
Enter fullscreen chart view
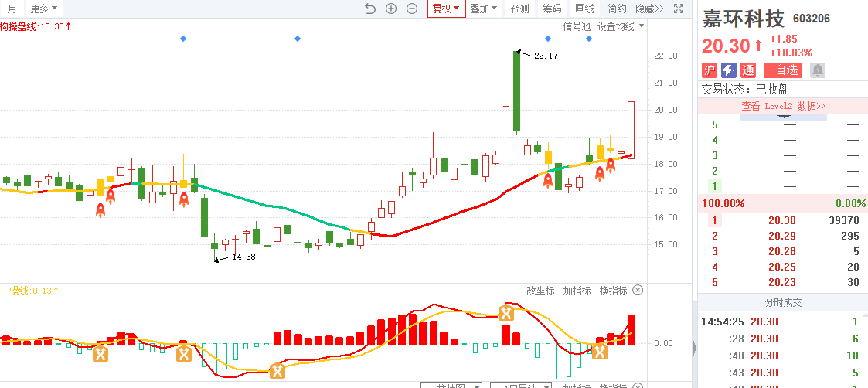click(x=679, y=9)
